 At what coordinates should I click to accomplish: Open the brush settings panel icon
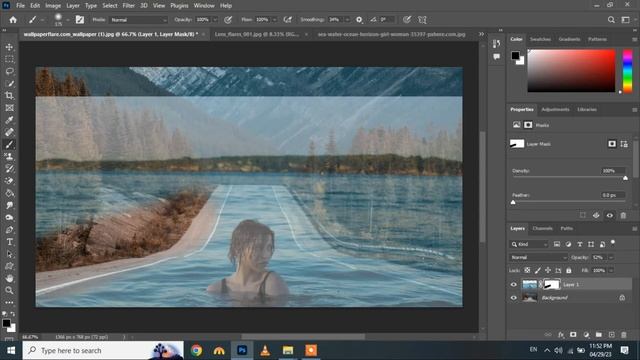(80, 20)
